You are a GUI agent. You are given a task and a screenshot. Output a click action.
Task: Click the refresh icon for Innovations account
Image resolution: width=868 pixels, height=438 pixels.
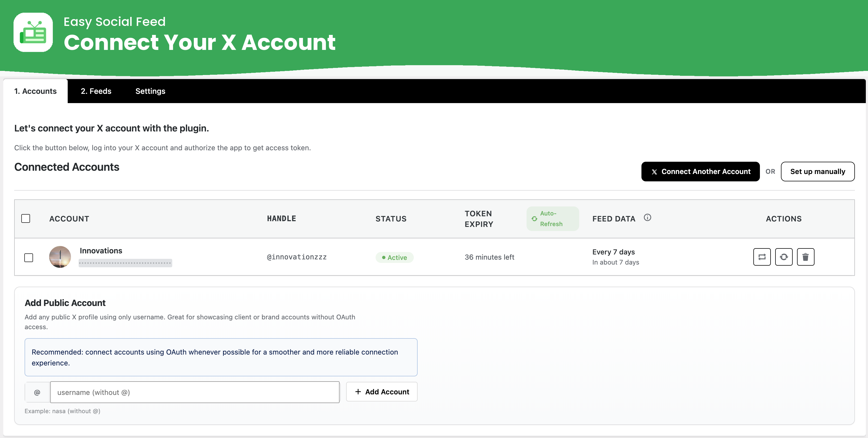pos(784,257)
